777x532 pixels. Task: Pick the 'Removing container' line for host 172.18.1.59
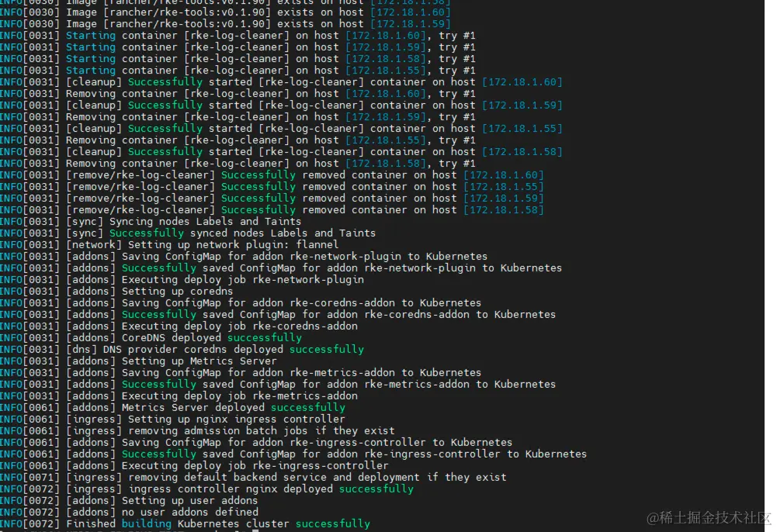(238, 117)
